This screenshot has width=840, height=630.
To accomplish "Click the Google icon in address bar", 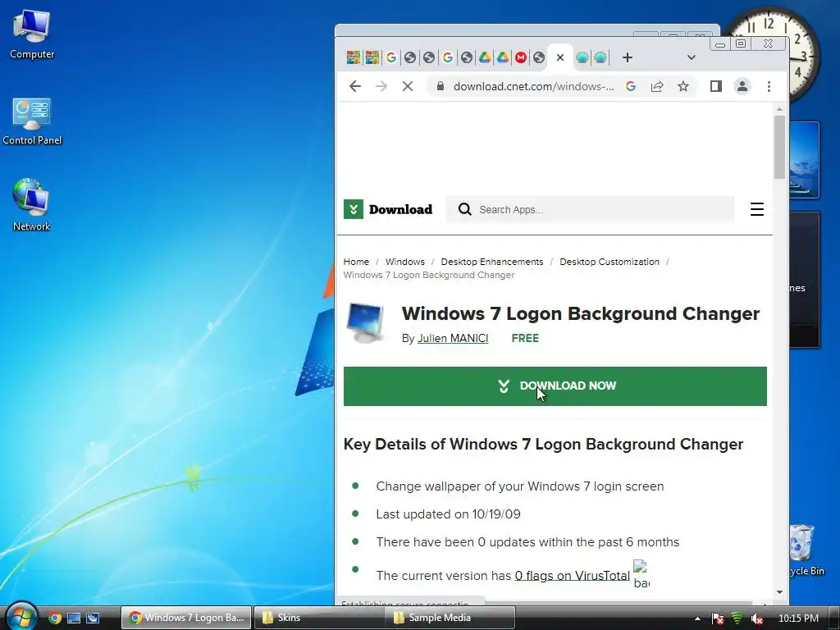I will click(631, 86).
